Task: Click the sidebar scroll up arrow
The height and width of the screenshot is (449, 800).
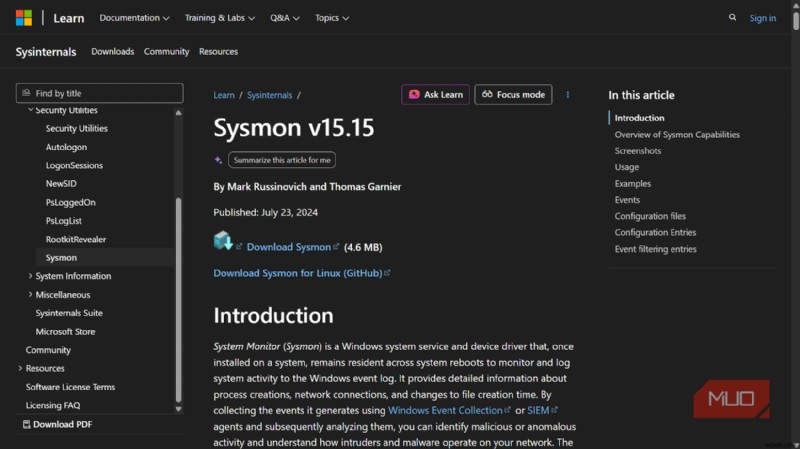Action: click(179, 112)
